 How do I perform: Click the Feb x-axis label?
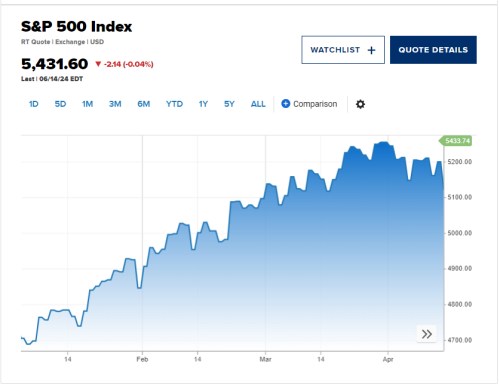[142, 359]
